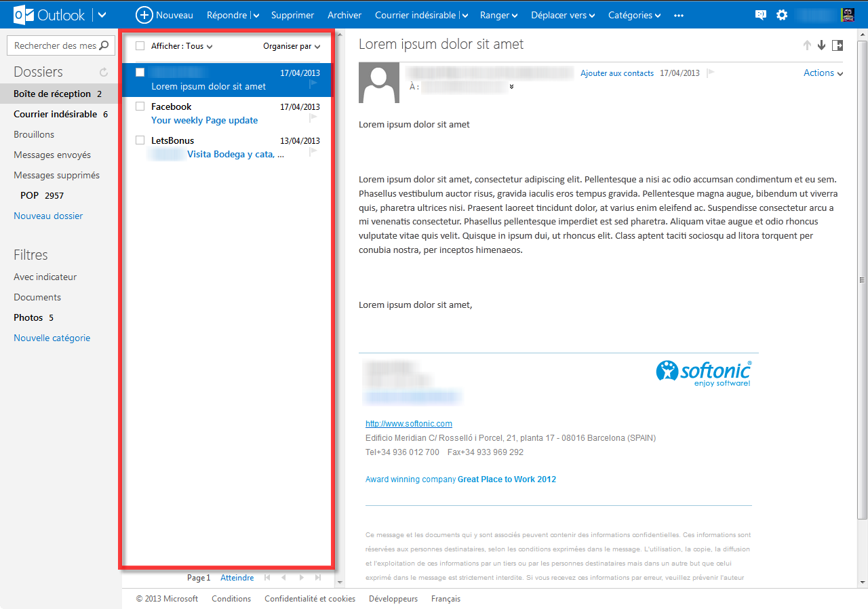The image size is (868, 609).
Task: Visit the softonic.com link in the signature
Action: click(408, 423)
